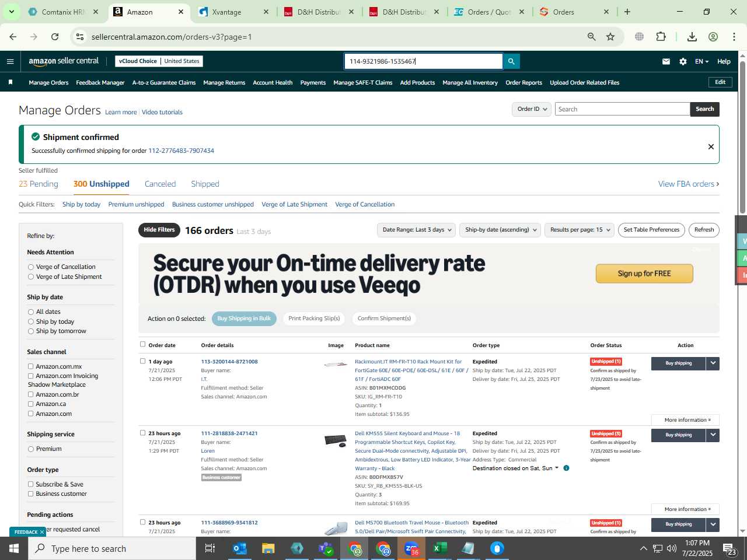Check the Subscribe & Save checkbox
The height and width of the screenshot is (560, 747).
(30, 484)
